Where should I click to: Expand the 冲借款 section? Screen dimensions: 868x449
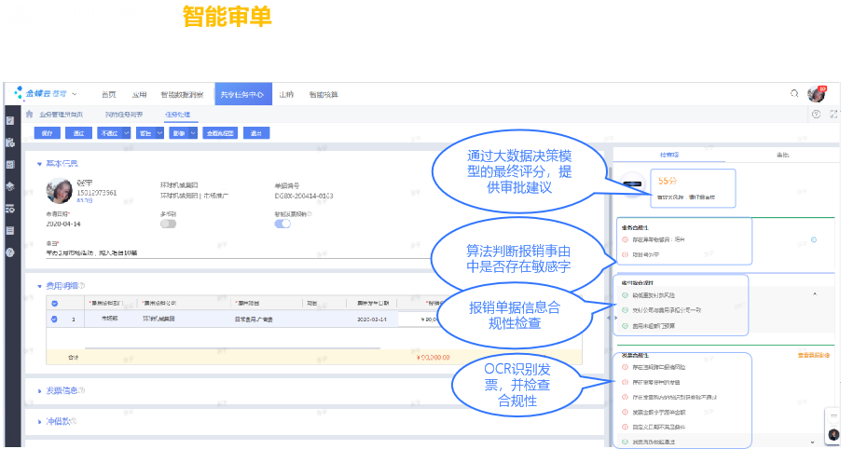click(39, 421)
